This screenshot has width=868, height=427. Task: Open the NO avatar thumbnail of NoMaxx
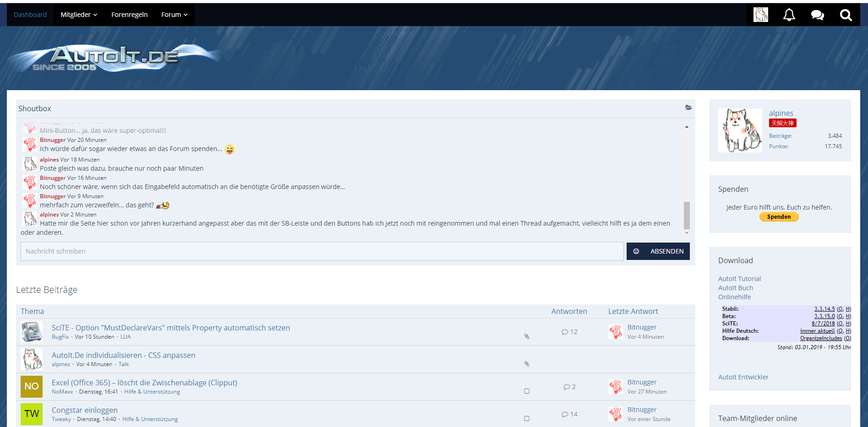point(32,386)
